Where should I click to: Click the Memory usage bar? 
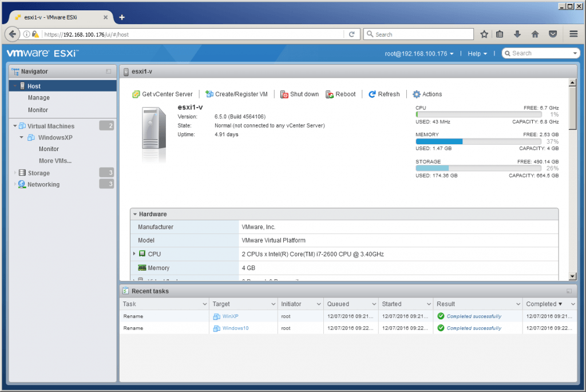(x=478, y=141)
